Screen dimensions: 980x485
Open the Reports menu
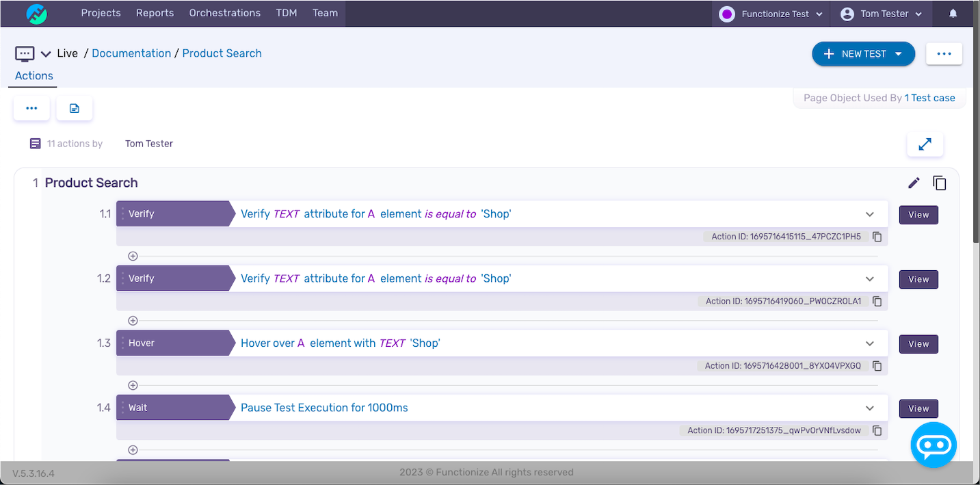(155, 13)
